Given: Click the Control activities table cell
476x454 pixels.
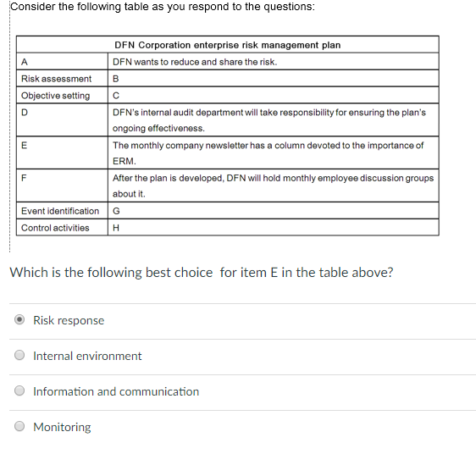Looking at the screenshot, I should coord(62,228).
